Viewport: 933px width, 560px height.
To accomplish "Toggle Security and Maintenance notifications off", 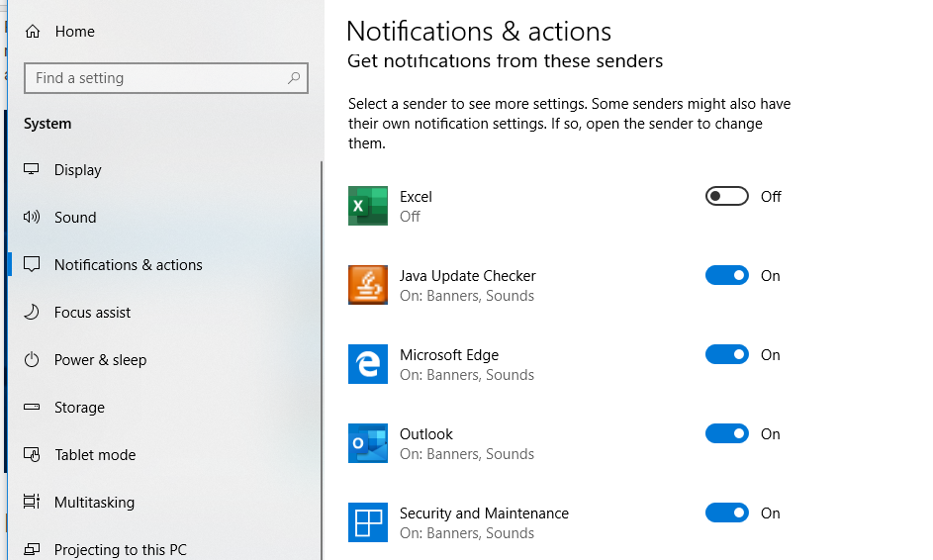I will 727,513.
